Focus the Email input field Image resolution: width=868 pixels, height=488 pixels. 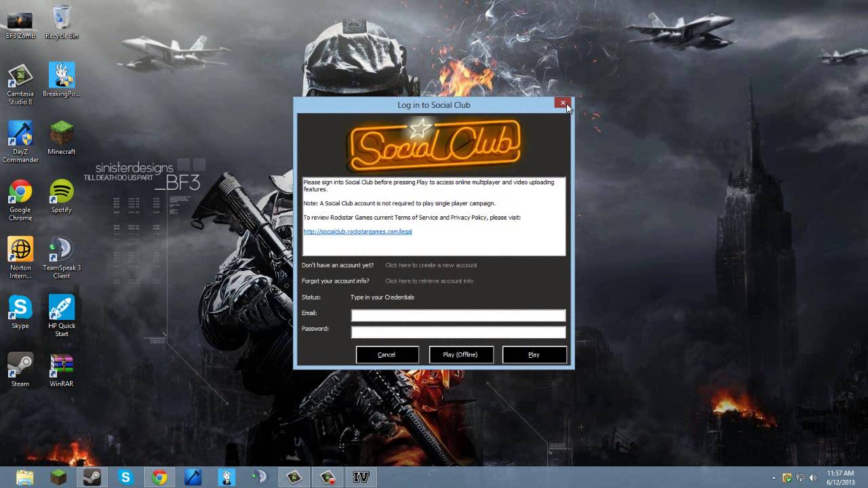click(458, 315)
